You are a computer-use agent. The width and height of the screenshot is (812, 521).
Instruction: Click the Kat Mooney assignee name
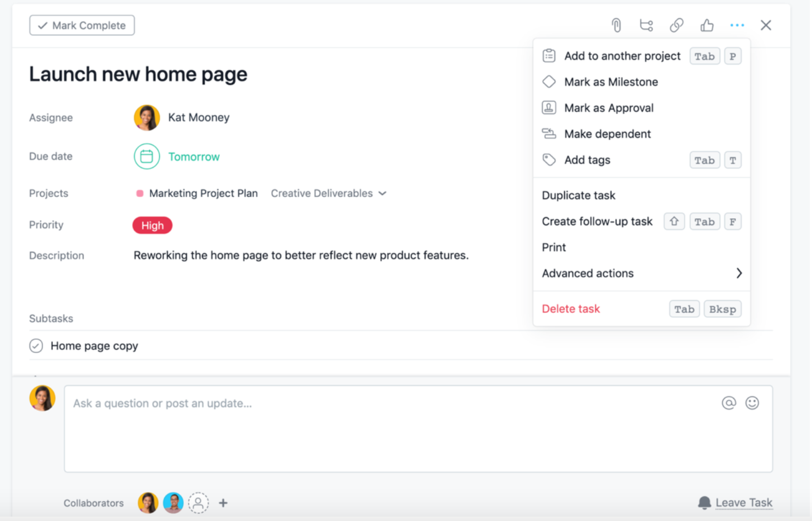point(199,117)
